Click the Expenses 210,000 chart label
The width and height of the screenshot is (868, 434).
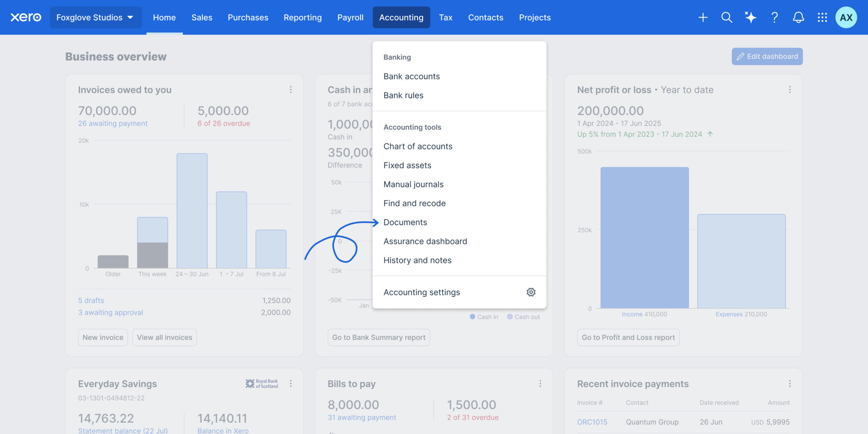click(x=741, y=314)
